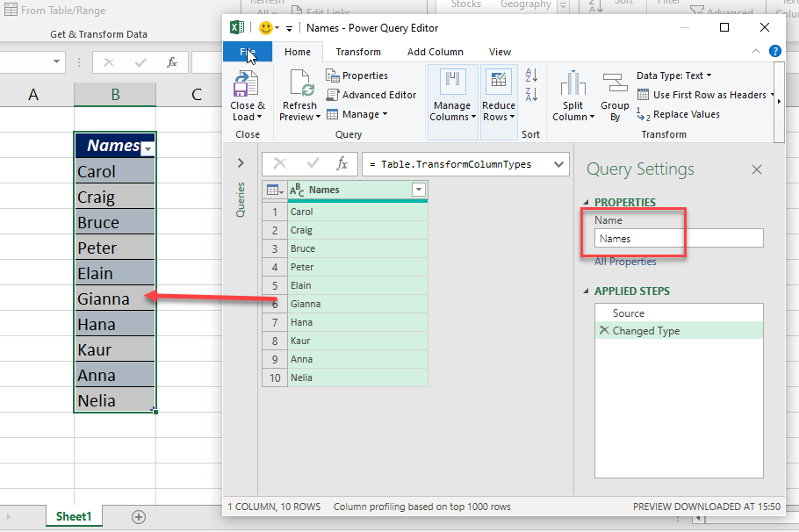Collapse the ribbon with the chevron
Image resolution: width=799 pixels, height=532 pixels.
(x=756, y=51)
